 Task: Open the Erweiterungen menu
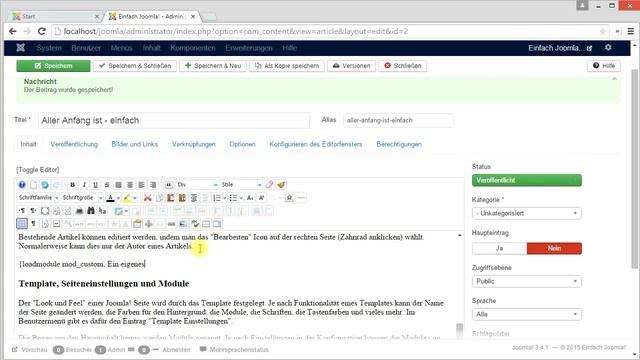tap(249, 48)
